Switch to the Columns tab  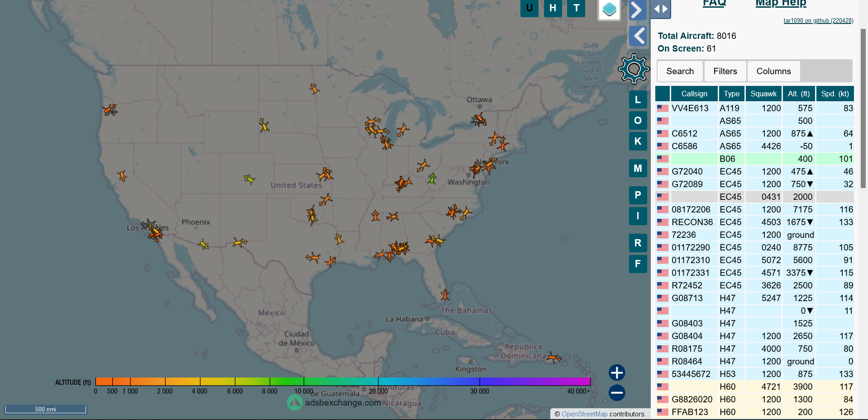773,71
